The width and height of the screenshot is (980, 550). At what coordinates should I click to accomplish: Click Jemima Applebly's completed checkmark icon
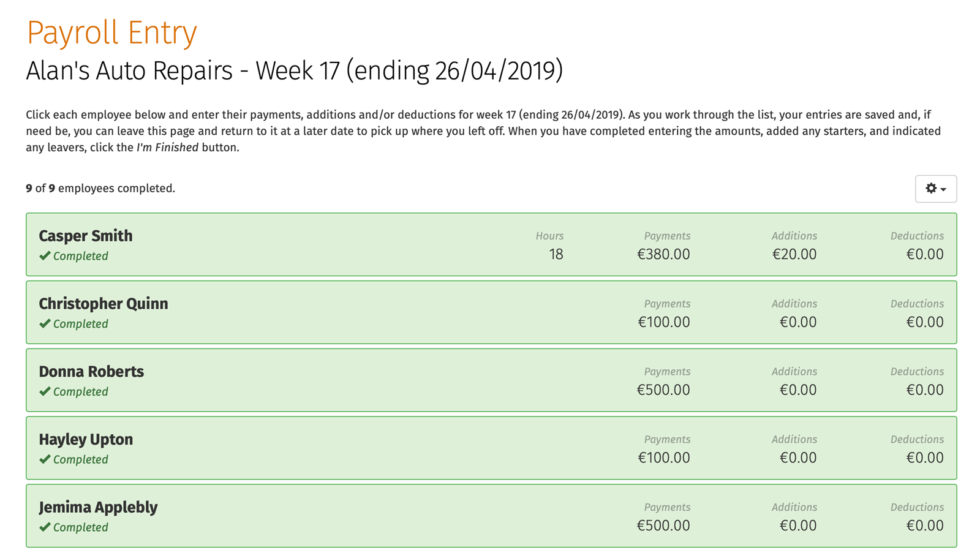(x=45, y=527)
